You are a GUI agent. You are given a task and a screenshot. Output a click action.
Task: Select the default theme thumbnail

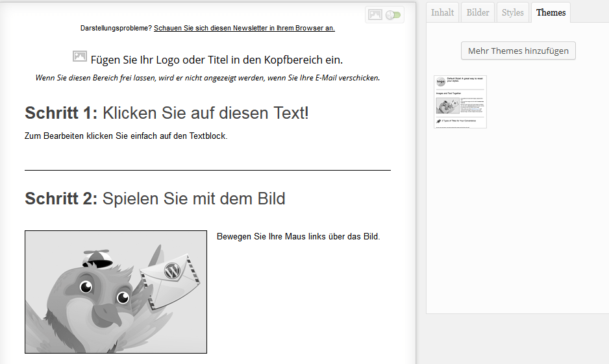tap(460, 102)
